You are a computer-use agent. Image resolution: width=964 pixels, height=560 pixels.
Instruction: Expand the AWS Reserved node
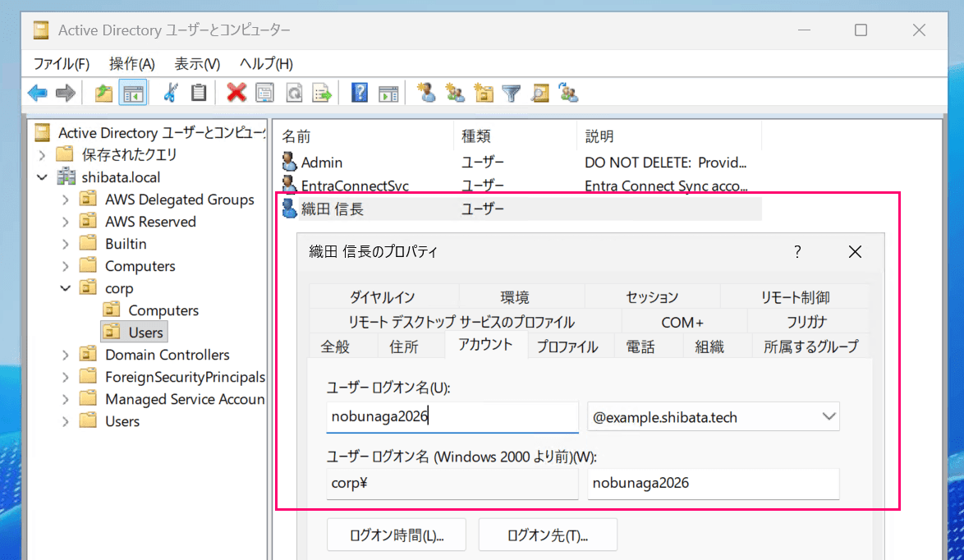(65, 222)
